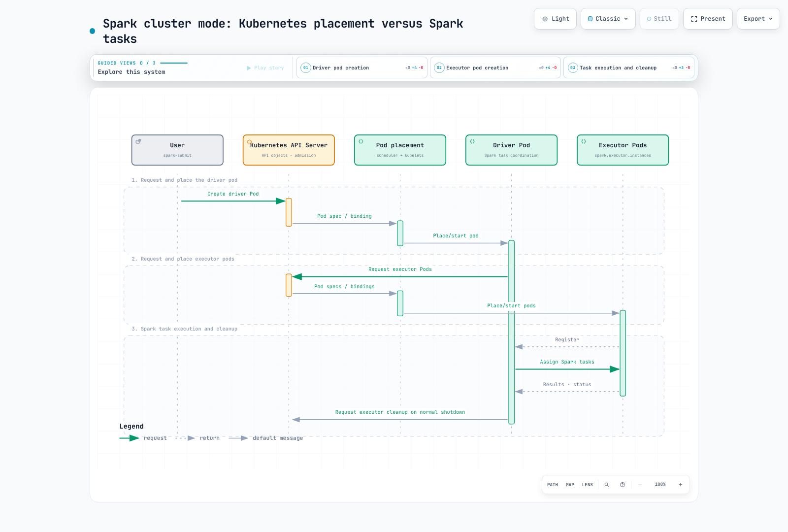Click the search magnifier icon
The width and height of the screenshot is (788, 532).
coord(607,485)
